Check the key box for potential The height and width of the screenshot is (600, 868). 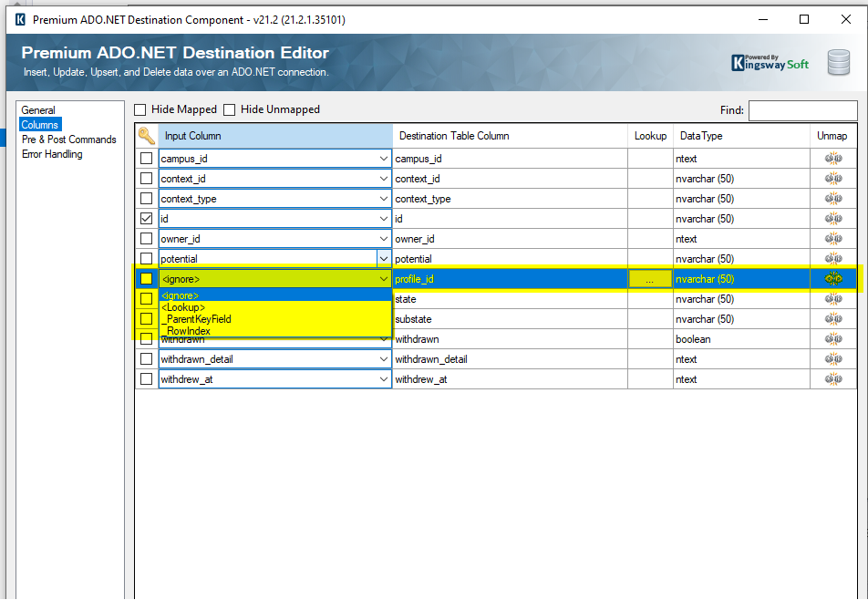[x=146, y=258]
